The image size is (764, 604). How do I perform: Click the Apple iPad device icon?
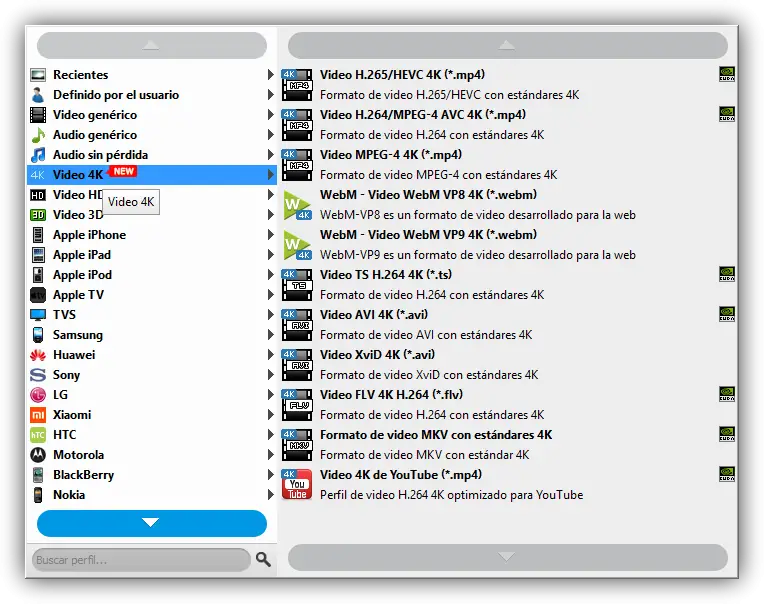(38, 255)
